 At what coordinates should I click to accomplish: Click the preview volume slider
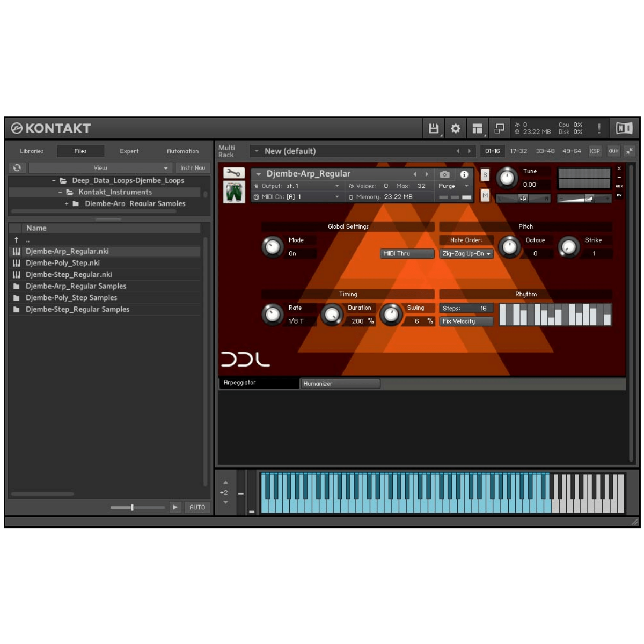click(x=137, y=507)
